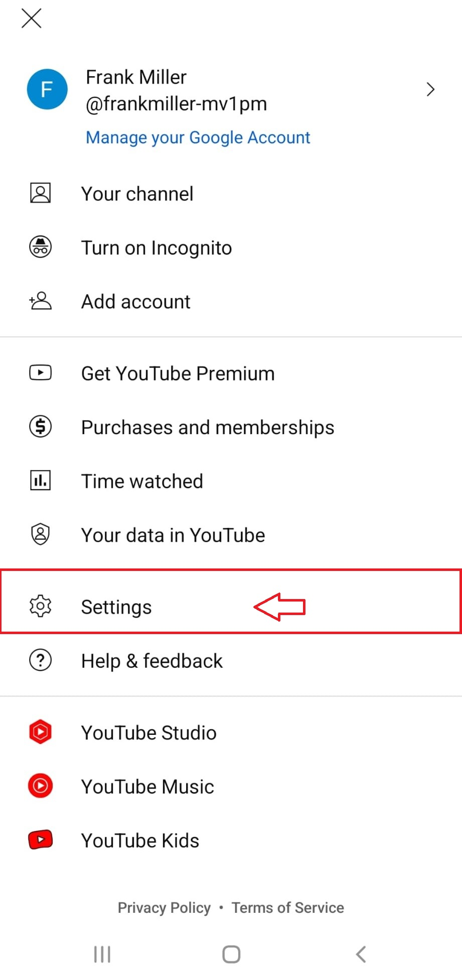Tap the shield icon for Your data

click(41, 534)
